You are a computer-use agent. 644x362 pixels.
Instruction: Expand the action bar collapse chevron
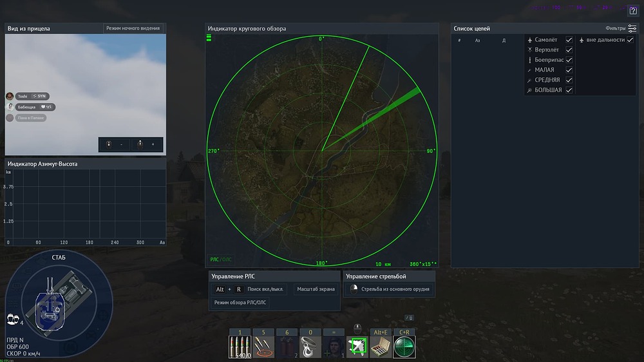pos(410,318)
